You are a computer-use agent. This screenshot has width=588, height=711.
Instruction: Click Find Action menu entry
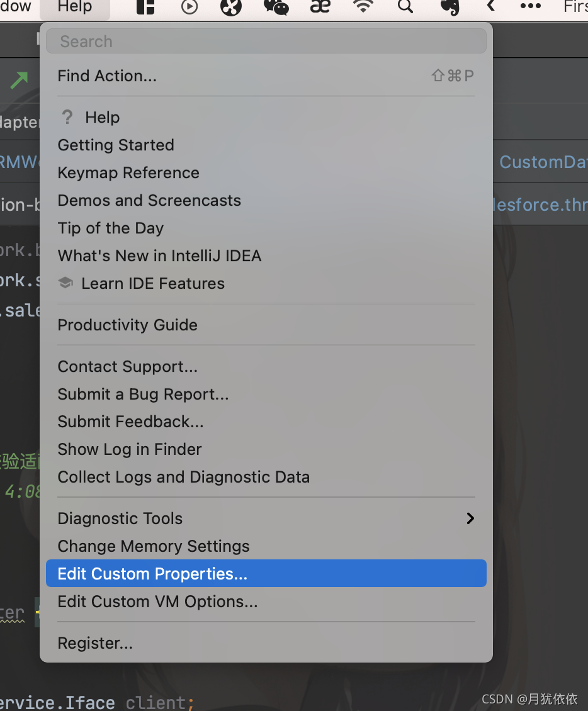[107, 76]
